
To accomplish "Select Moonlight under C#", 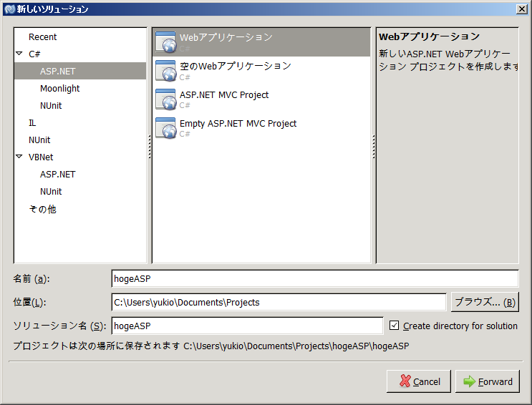I will (59, 88).
